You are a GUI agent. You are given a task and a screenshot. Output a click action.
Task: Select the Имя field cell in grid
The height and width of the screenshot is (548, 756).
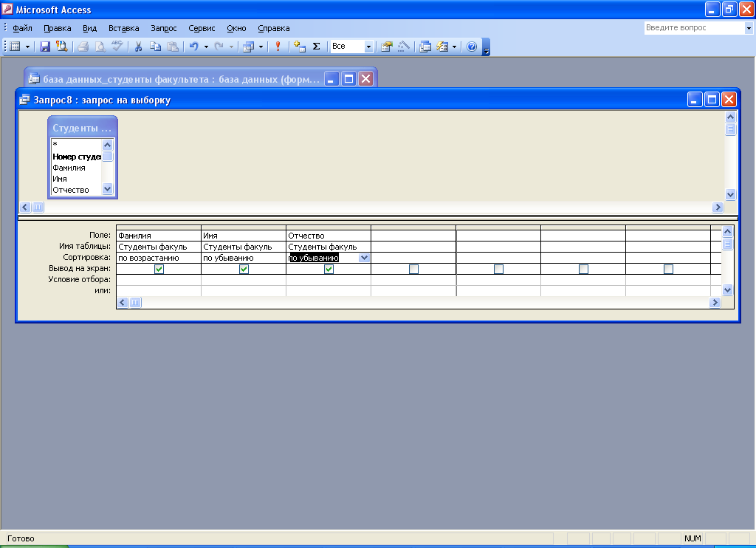coord(244,236)
